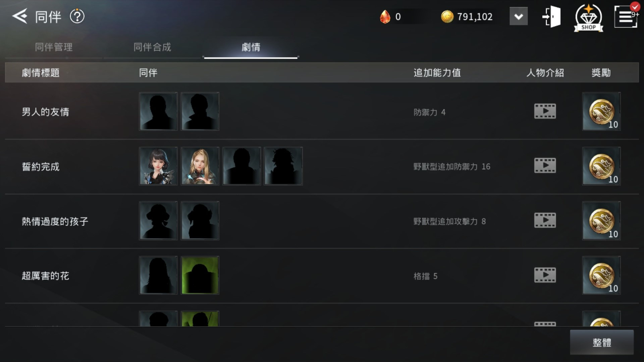644x362 pixels.
Task: Switch to the 同伴合成 tab
Action: coord(152,47)
